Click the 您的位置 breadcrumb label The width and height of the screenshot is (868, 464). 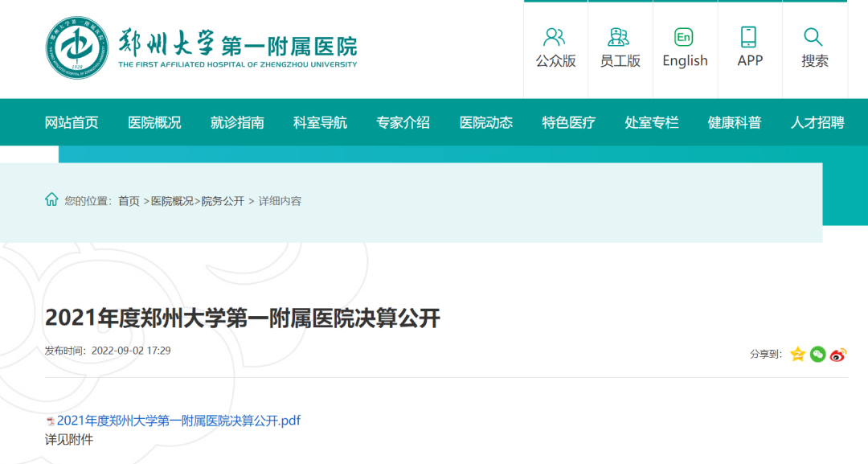pos(88,201)
